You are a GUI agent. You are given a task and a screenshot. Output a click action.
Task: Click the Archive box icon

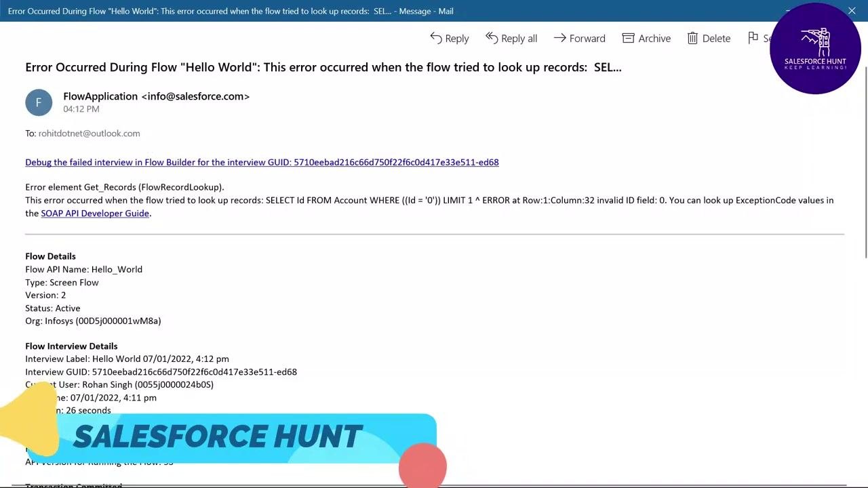coord(629,38)
